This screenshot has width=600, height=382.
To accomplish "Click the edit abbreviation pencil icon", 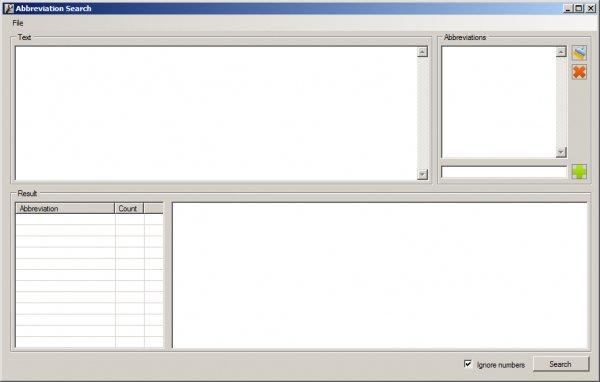I will click(579, 53).
